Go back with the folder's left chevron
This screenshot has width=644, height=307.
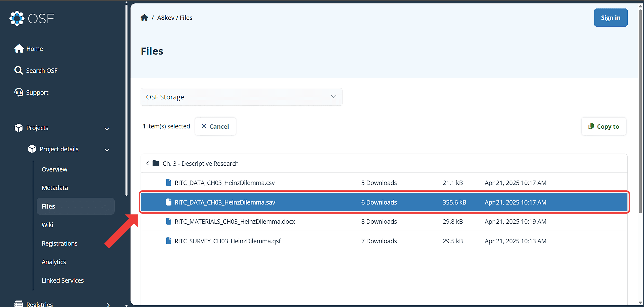[148, 163]
